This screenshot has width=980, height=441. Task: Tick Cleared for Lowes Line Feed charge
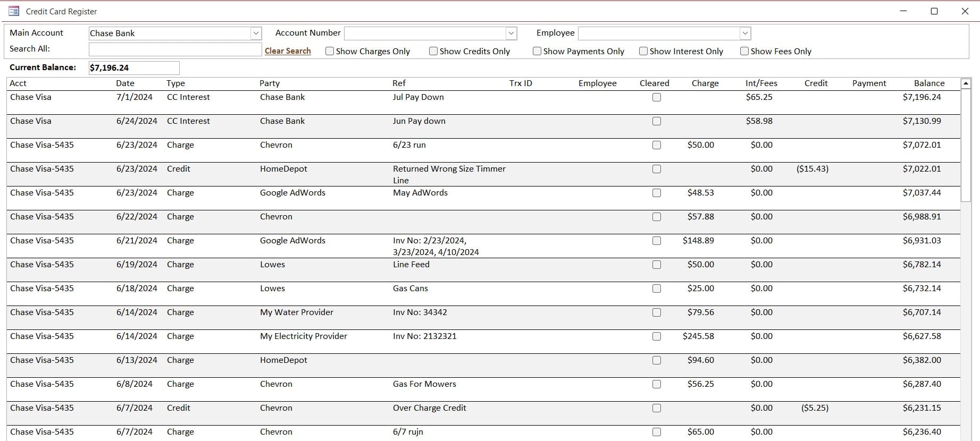coord(657,265)
